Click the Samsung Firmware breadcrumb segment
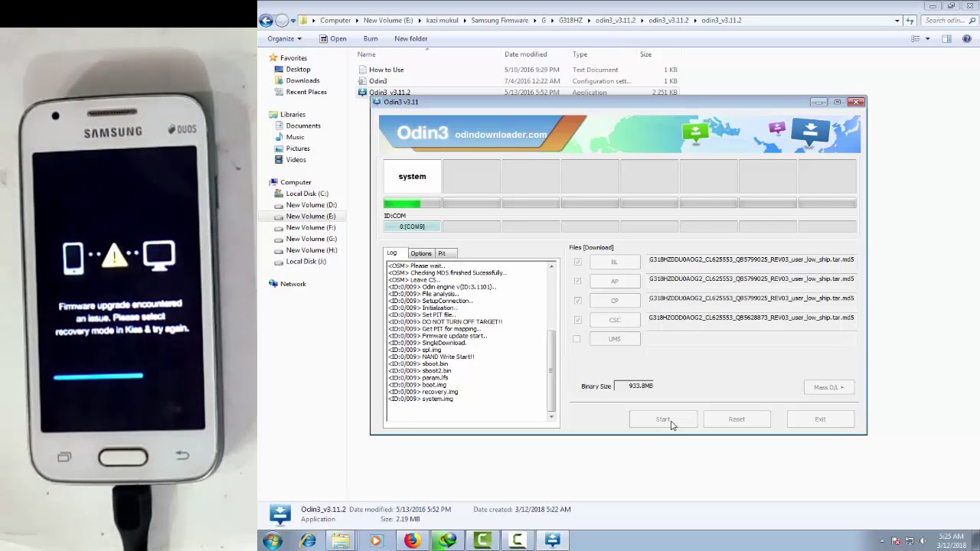 click(x=500, y=21)
